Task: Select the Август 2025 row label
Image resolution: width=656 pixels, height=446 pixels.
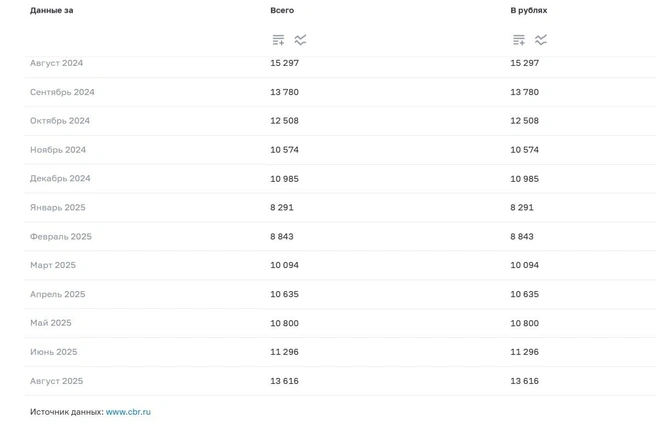Action: click(56, 381)
